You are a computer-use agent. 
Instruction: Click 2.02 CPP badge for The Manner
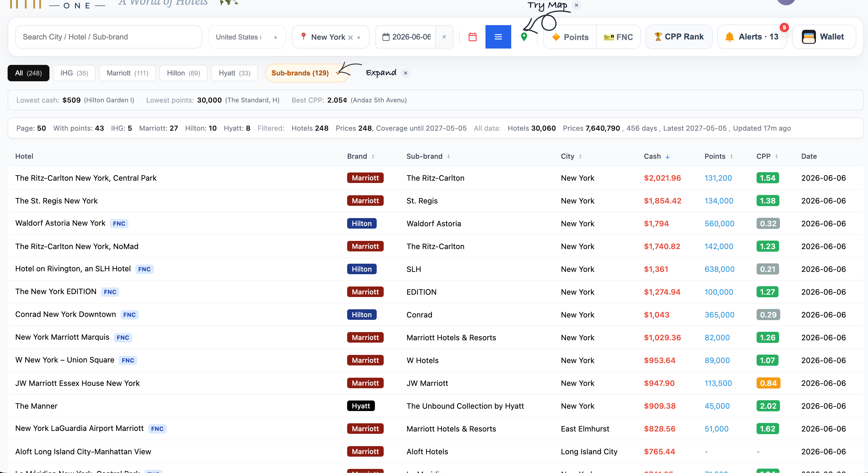[768, 406]
